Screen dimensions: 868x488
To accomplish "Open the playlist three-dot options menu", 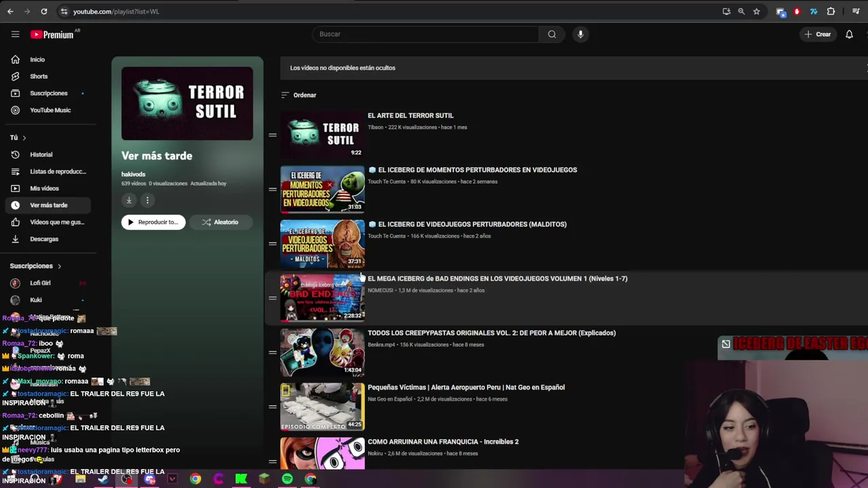I will (x=147, y=200).
